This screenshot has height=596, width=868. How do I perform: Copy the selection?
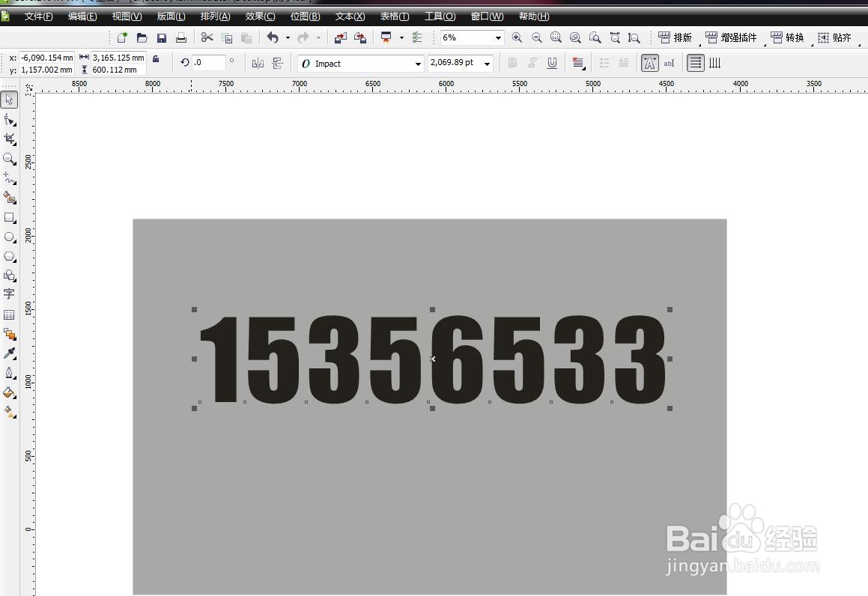tap(227, 37)
